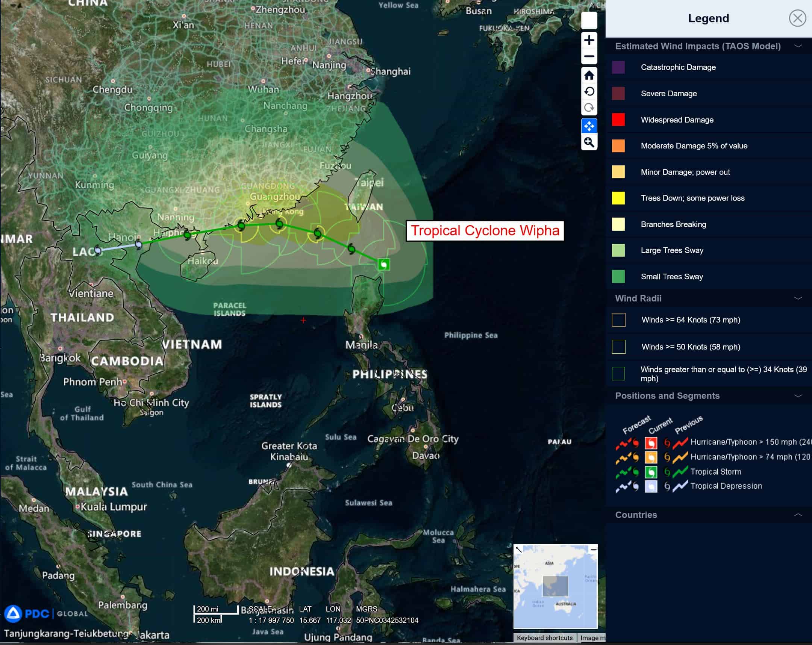812x645 pixels.
Task: Click Widespread Damage red swatch
Action: (618, 120)
